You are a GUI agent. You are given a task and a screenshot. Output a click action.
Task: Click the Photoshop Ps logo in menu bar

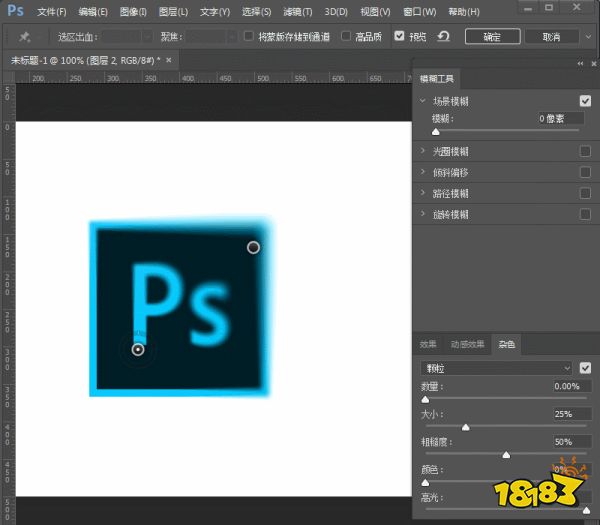pyautogui.click(x=15, y=11)
